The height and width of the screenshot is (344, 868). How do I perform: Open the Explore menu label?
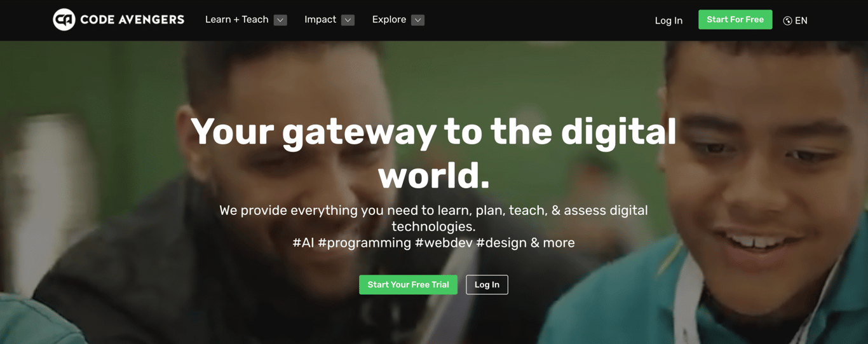[389, 20]
